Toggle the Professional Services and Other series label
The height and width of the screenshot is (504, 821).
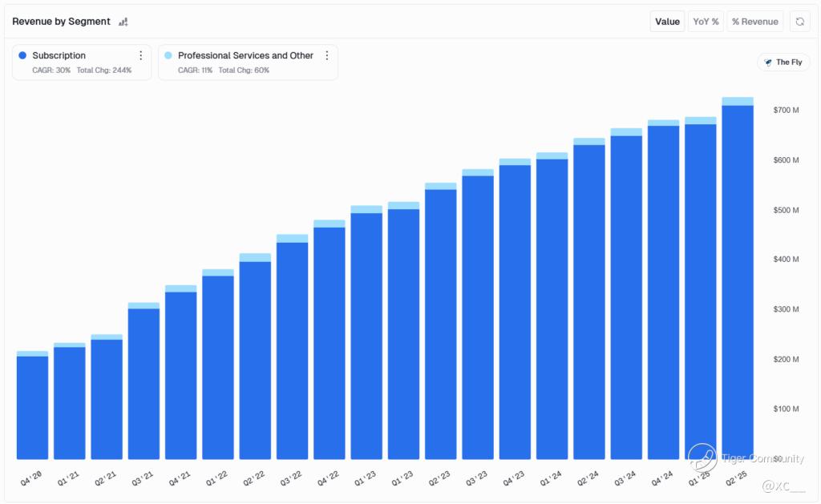tap(245, 55)
